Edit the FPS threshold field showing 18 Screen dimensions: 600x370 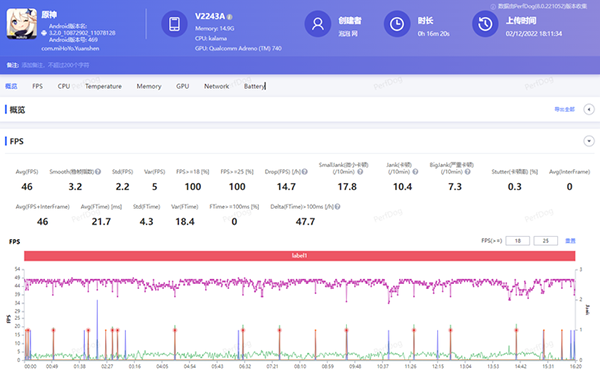coord(518,241)
